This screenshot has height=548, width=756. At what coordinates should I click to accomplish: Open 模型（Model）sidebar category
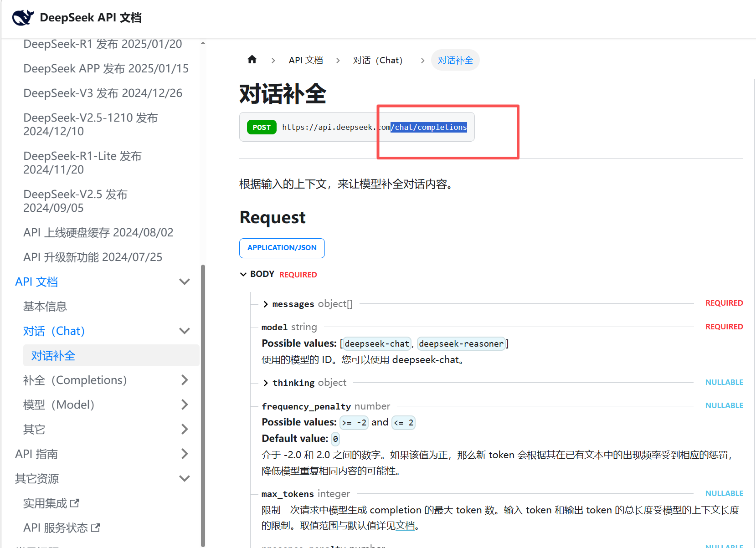click(59, 405)
